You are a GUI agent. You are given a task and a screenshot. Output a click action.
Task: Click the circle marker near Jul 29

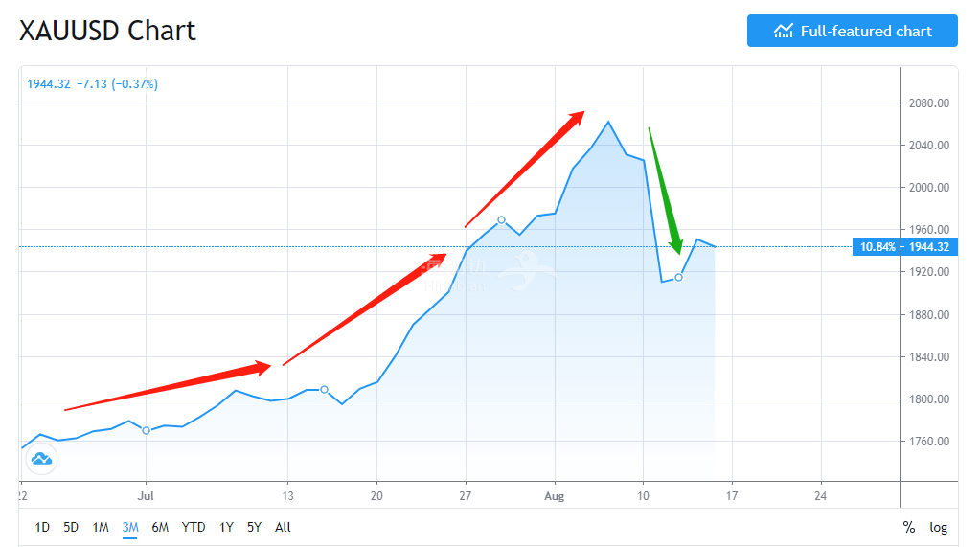(x=501, y=220)
